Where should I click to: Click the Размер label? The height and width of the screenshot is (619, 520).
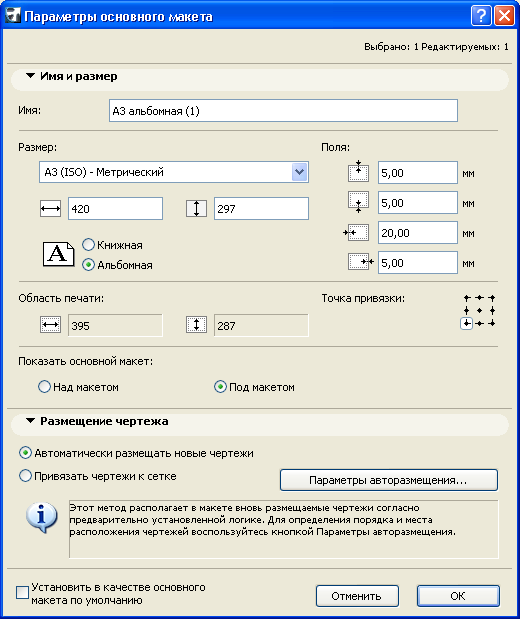tap(38, 147)
